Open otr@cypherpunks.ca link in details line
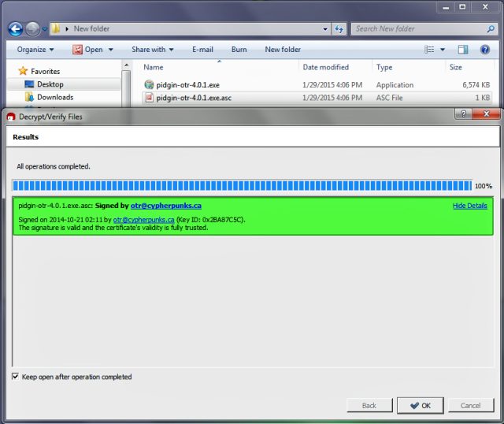504x424 pixels. pyautogui.click(x=143, y=220)
